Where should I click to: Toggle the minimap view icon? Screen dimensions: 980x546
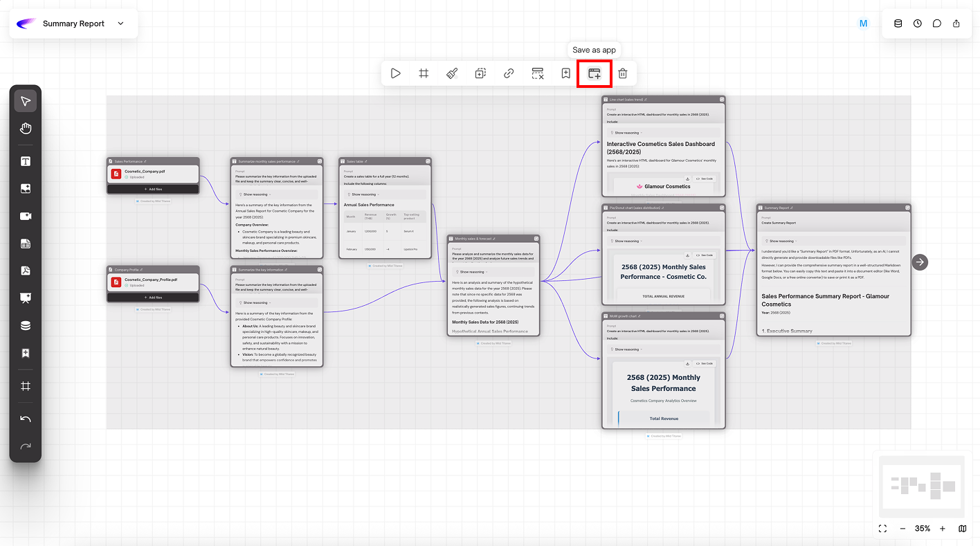(962, 528)
